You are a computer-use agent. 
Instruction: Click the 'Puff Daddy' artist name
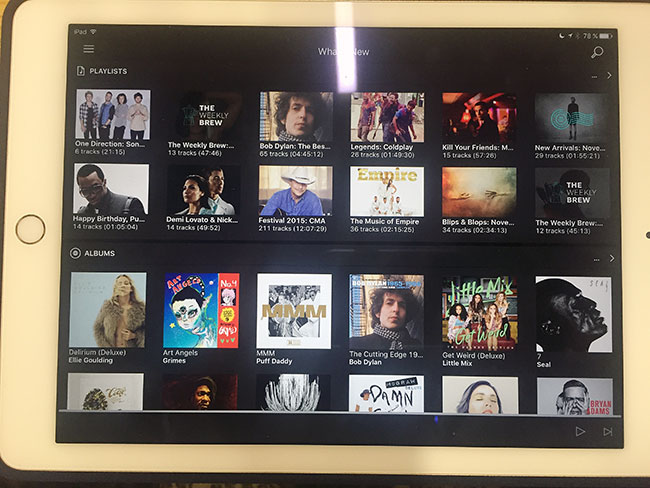click(x=274, y=361)
